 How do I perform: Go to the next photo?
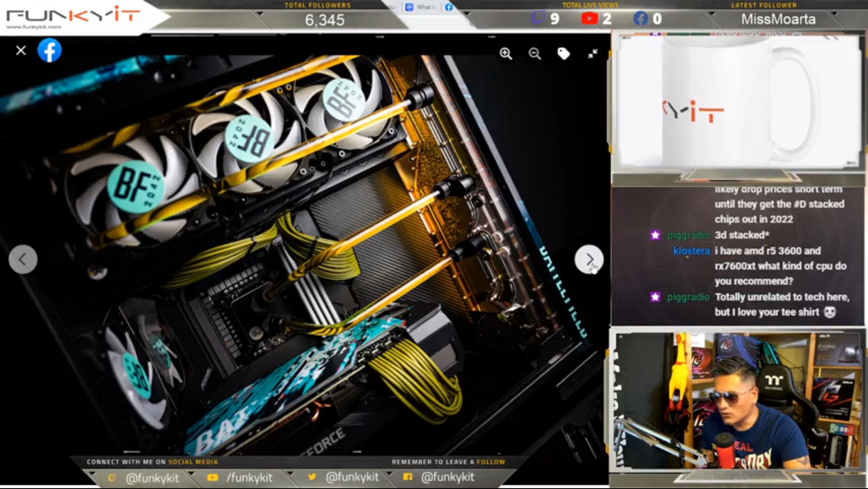[x=589, y=259]
